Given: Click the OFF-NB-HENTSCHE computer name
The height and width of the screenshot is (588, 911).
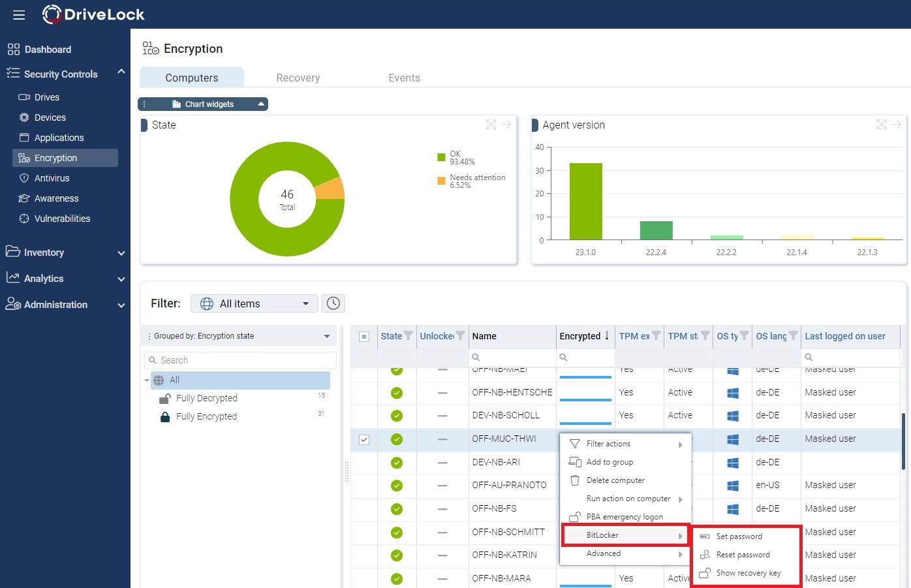Looking at the screenshot, I should pos(512,392).
